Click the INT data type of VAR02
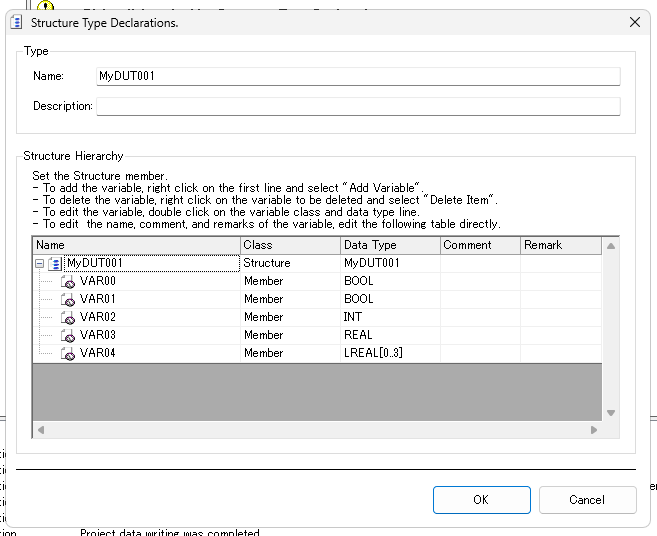The height and width of the screenshot is (536, 657). tap(391, 317)
